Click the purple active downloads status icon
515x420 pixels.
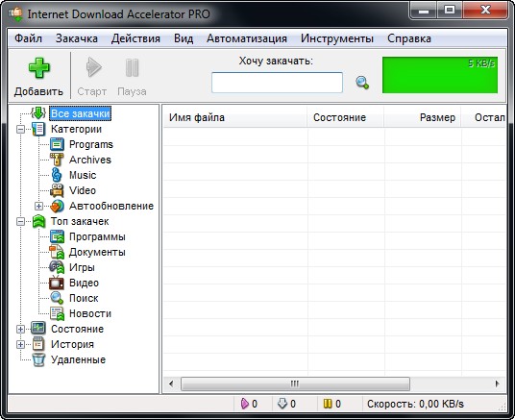pyautogui.click(x=245, y=404)
